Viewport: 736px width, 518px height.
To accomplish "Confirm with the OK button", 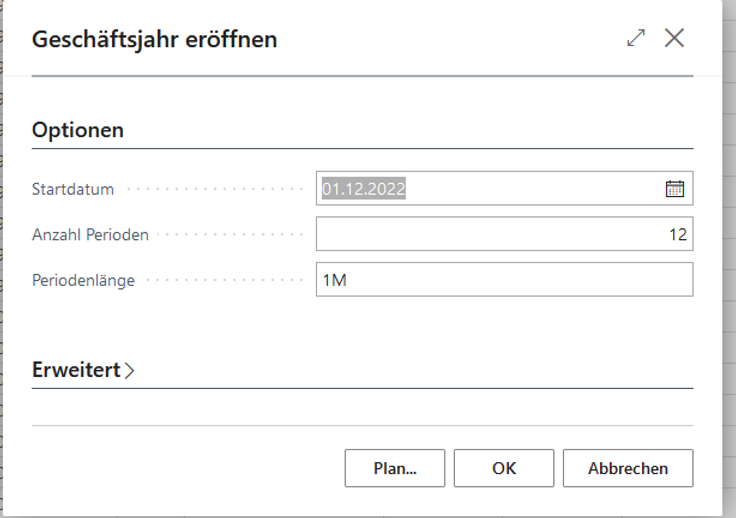I will 504,468.
